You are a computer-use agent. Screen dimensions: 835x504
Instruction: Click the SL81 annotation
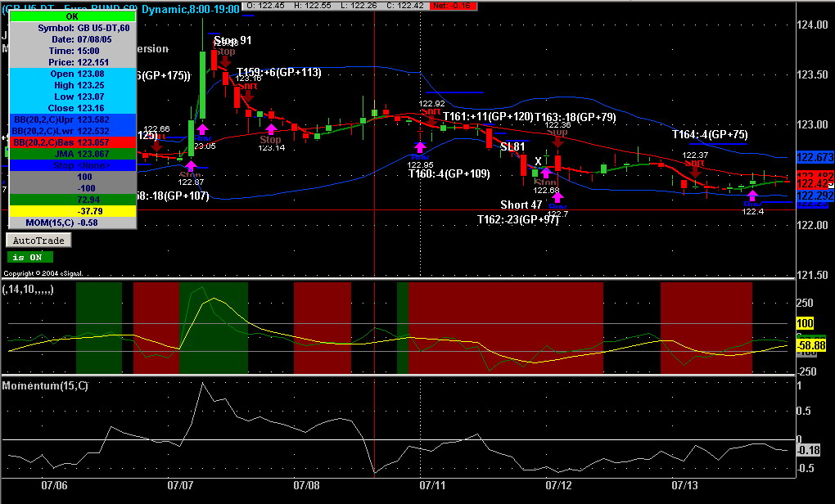pyautogui.click(x=512, y=146)
